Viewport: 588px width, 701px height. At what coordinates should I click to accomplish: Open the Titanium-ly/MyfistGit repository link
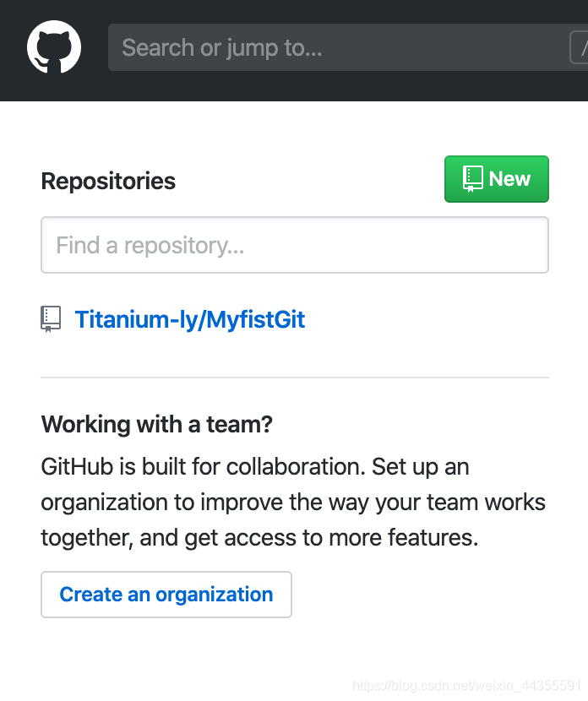[x=189, y=319]
